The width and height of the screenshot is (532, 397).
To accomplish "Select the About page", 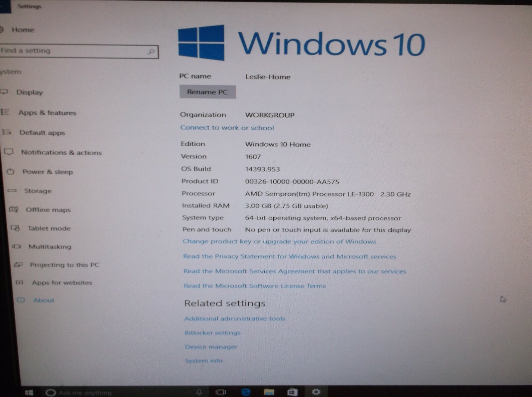I will click(44, 300).
